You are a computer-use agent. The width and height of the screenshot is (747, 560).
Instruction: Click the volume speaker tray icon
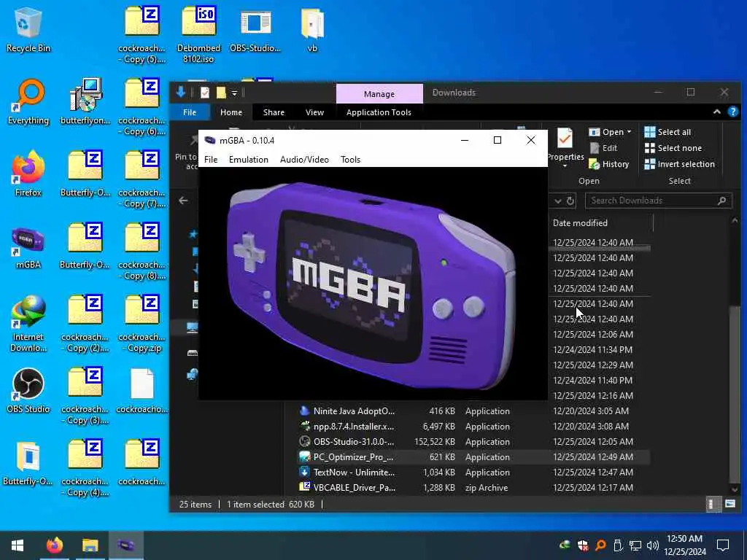(x=653, y=545)
